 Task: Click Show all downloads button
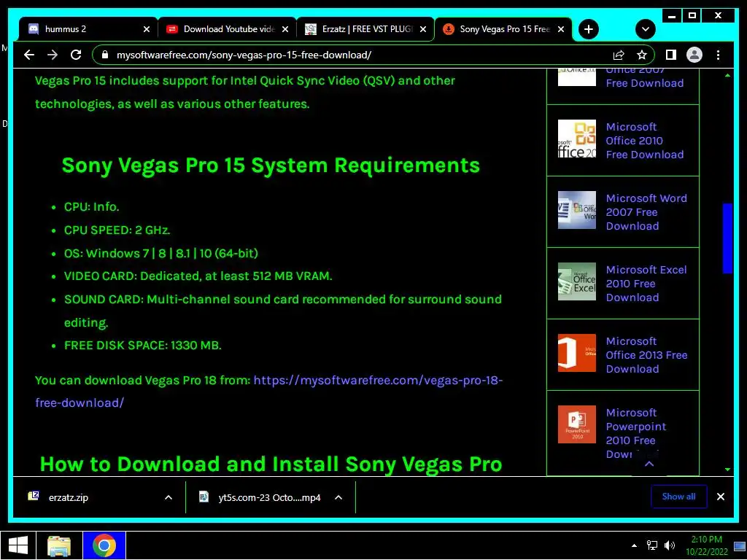(678, 497)
